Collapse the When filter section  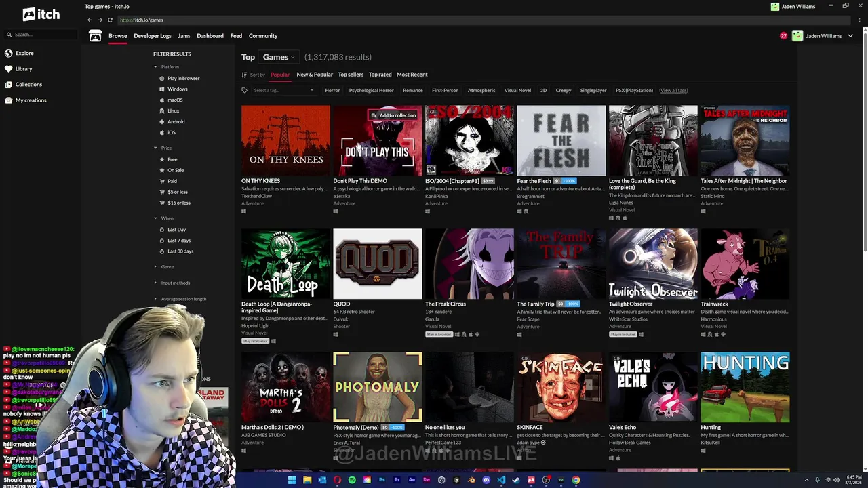pyautogui.click(x=163, y=218)
